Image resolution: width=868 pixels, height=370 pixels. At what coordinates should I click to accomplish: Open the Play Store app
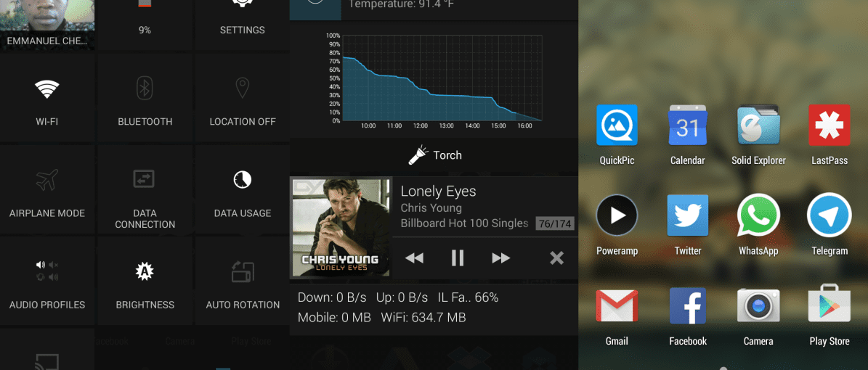coord(830,304)
